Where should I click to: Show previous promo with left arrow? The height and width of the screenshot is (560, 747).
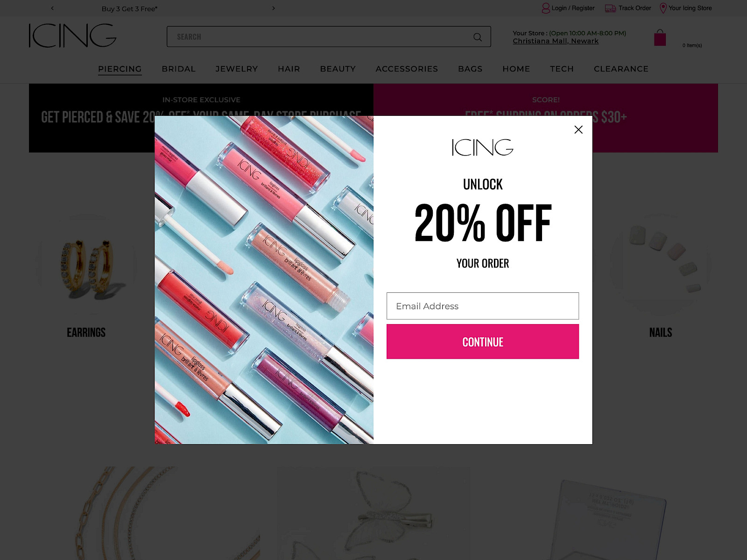coord(52,8)
